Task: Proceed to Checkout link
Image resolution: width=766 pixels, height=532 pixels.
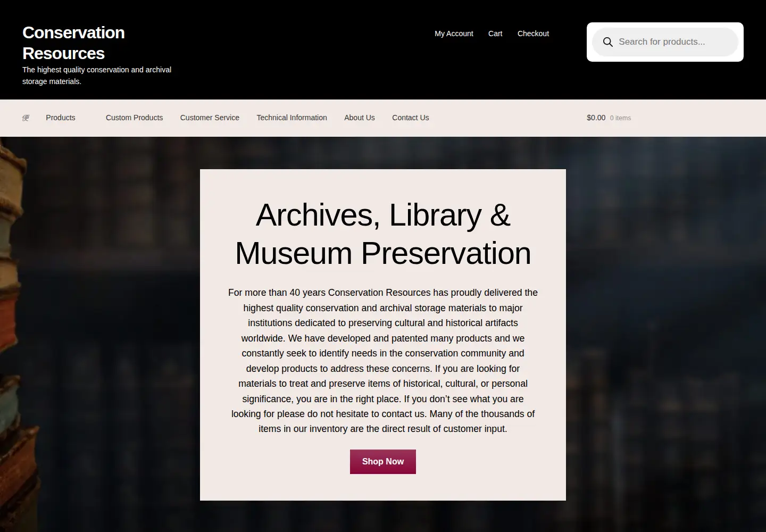Action: tap(533, 34)
